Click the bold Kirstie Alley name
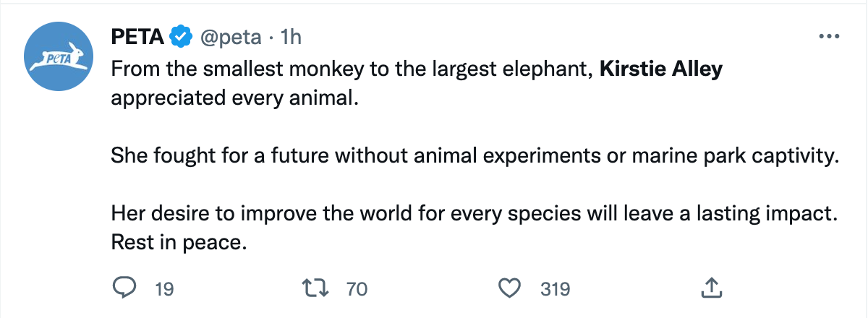 [x=661, y=70]
